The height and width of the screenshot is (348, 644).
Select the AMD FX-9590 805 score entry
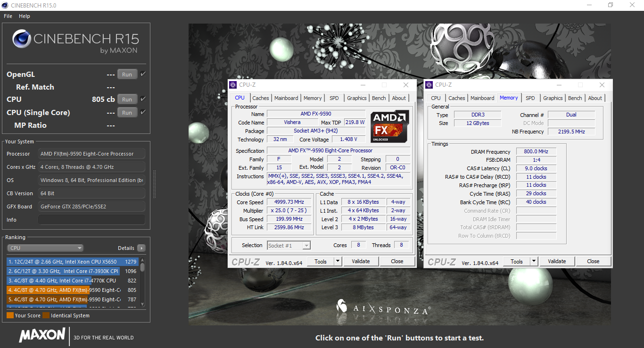click(x=72, y=290)
